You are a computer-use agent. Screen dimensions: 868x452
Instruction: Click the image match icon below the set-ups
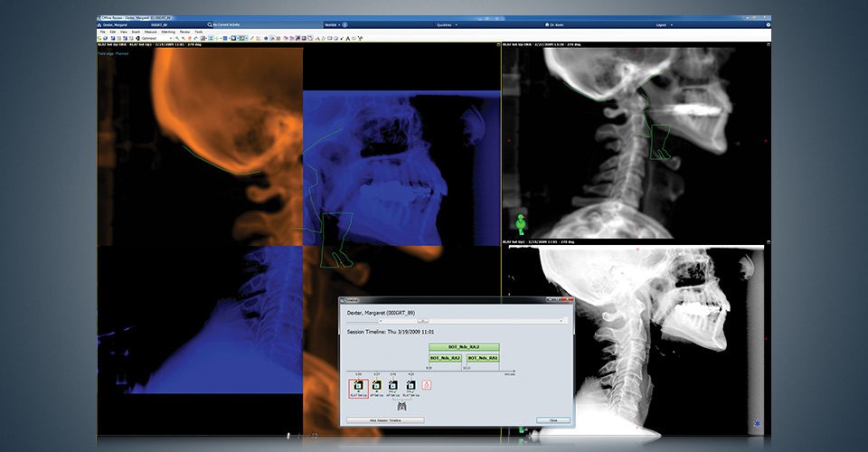coord(401,407)
